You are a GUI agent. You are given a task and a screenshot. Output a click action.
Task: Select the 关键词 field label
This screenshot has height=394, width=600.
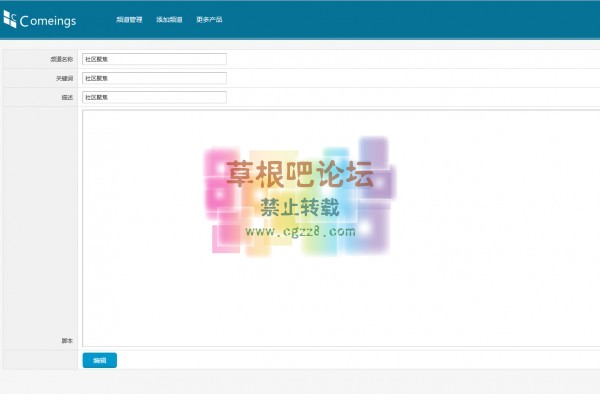[64, 78]
